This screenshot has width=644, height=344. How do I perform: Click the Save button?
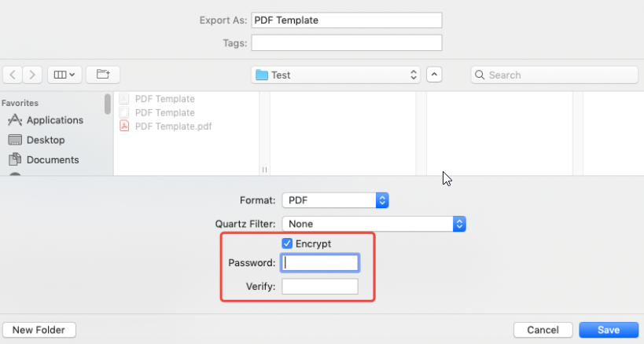tap(609, 330)
